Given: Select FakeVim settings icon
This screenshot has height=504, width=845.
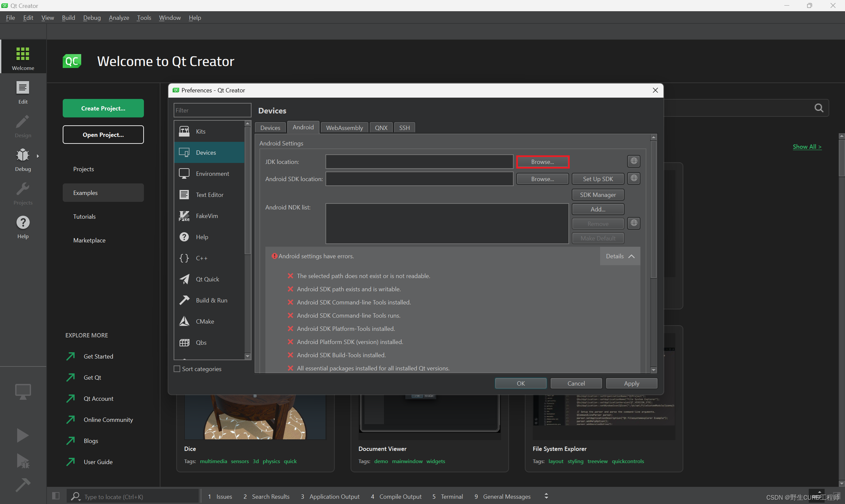Looking at the screenshot, I should point(184,216).
